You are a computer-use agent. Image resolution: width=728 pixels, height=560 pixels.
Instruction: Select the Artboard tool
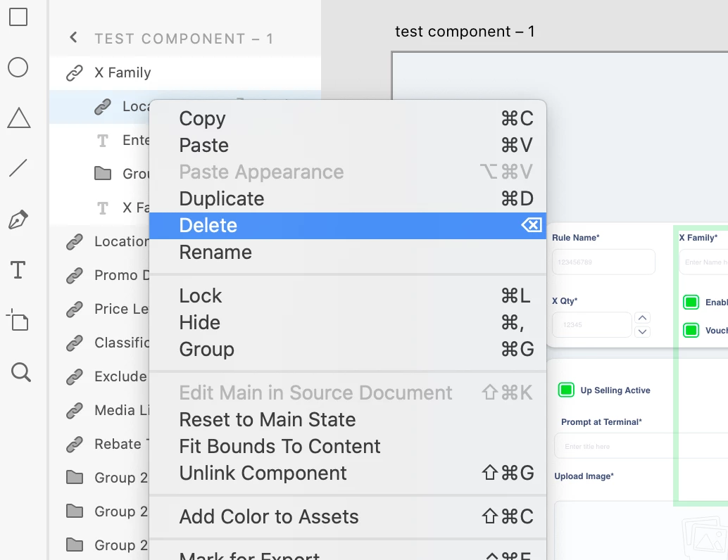tap(18, 320)
